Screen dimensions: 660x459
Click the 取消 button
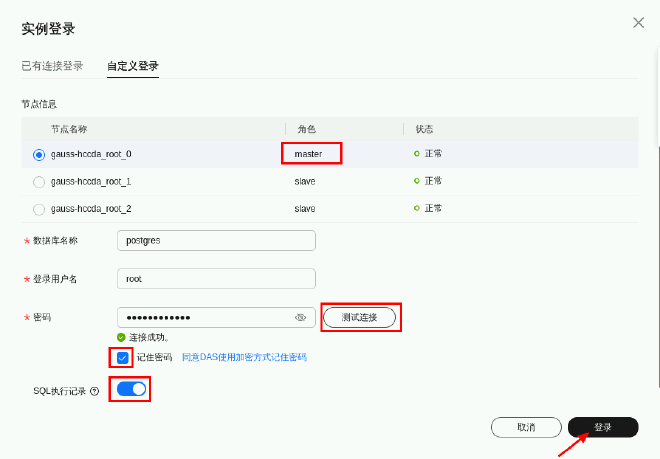click(526, 427)
